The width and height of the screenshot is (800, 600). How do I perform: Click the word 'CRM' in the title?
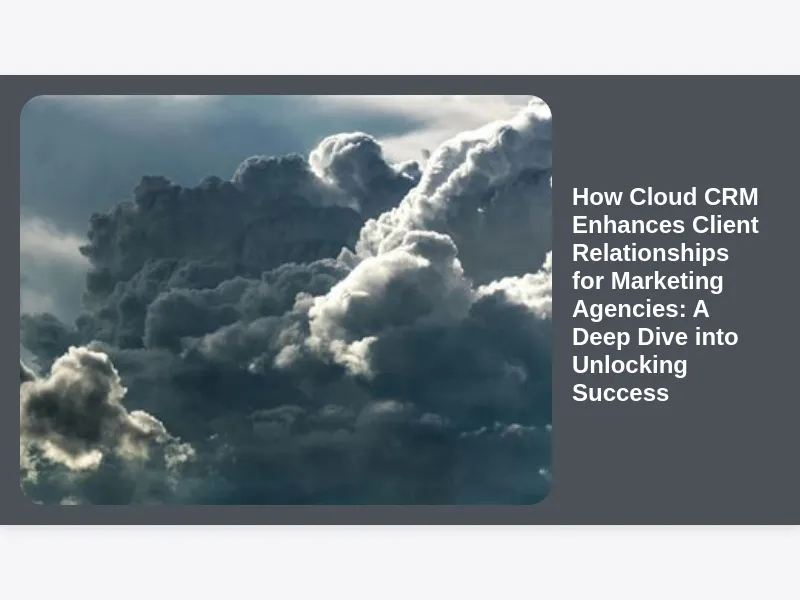point(732,197)
